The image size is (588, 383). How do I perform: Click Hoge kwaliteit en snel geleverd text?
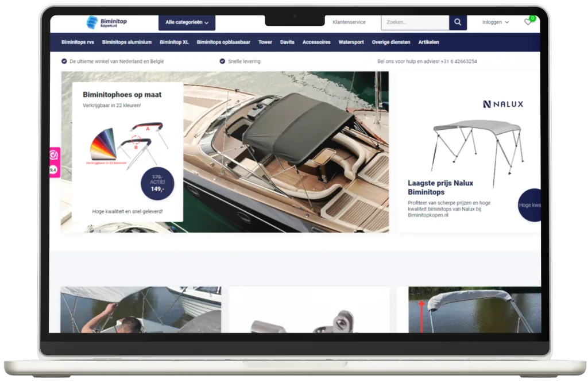tap(127, 211)
